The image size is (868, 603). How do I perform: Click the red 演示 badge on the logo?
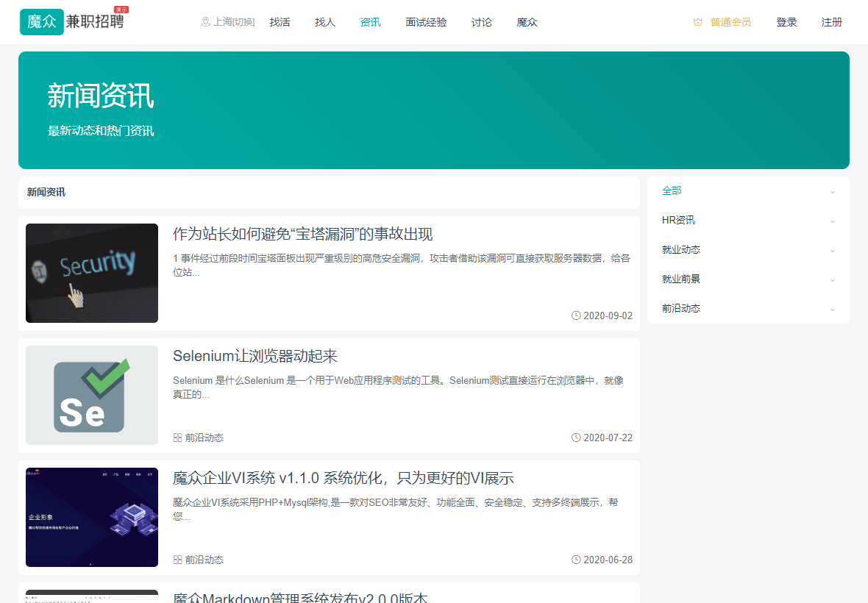(121, 10)
